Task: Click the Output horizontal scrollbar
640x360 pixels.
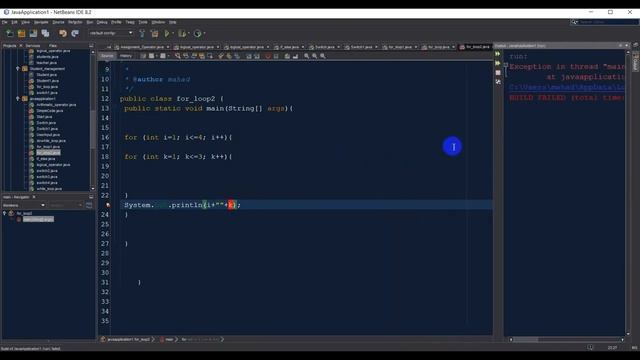Action: [567, 340]
